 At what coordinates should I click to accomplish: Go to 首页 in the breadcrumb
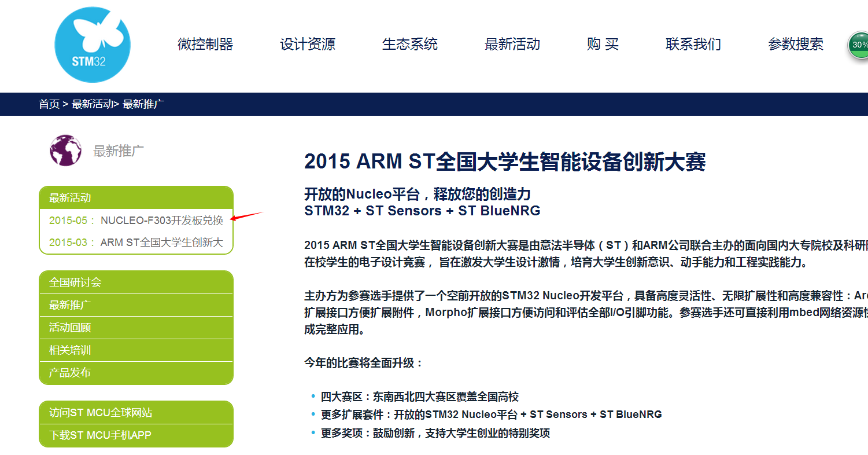pyautogui.click(x=49, y=104)
